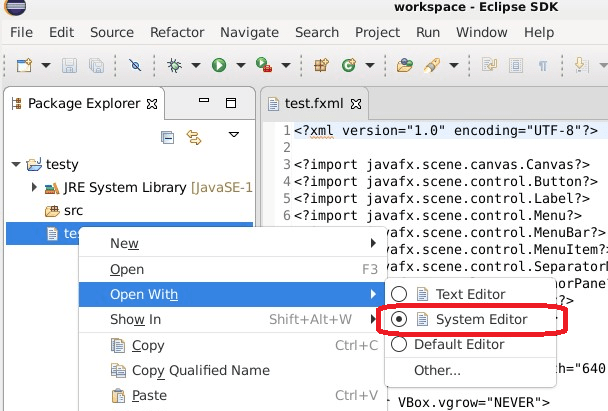The height and width of the screenshot is (411, 608).
Task: Click Collapse All in Package Explorer
Action: (168, 137)
